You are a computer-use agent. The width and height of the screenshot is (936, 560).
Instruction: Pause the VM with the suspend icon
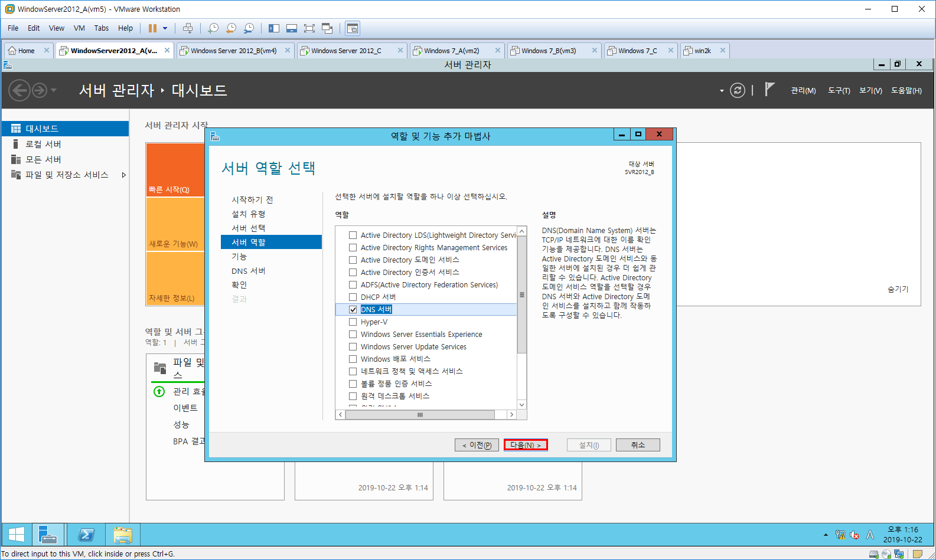pyautogui.click(x=152, y=28)
